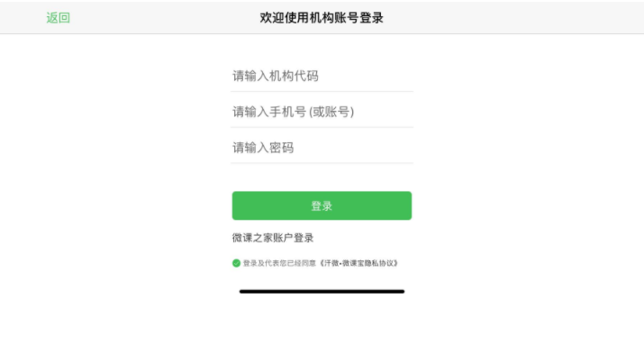Select the 请输入密码 password field
644x345 pixels.
[x=322, y=148]
